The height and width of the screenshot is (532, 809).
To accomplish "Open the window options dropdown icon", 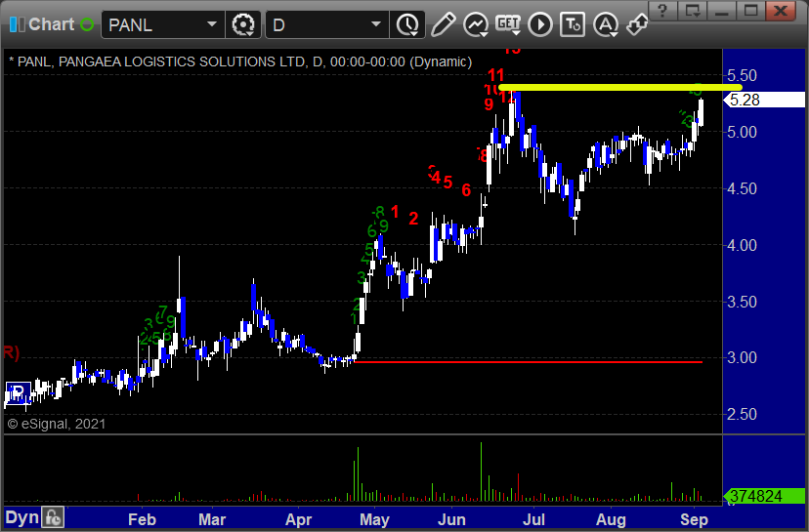I will click(693, 10).
